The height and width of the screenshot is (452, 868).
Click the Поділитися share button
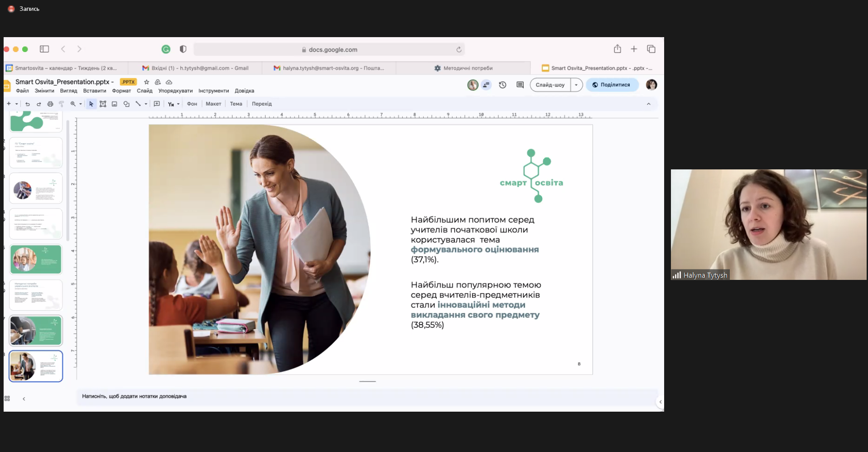coord(612,85)
